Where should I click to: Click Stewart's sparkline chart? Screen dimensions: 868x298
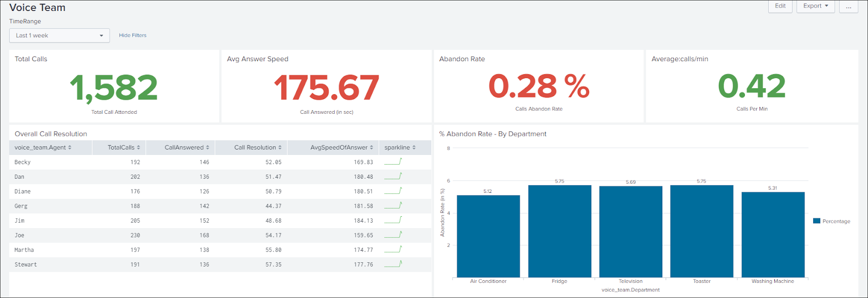393,264
